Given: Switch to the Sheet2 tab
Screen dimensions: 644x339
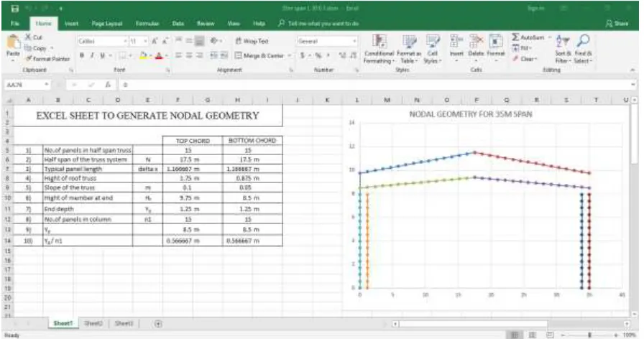Looking at the screenshot, I should pyautogui.click(x=93, y=323).
